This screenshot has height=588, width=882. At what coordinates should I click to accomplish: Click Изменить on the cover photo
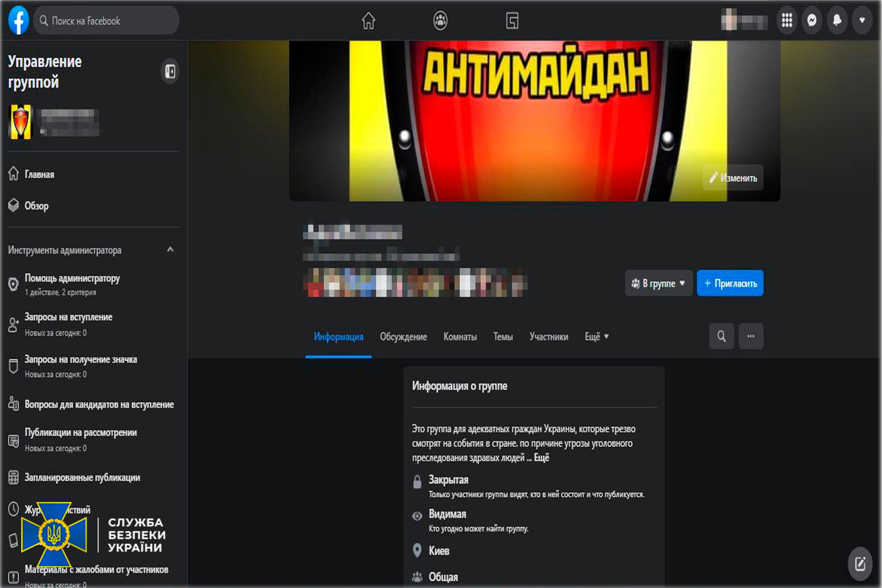(733, 178)
